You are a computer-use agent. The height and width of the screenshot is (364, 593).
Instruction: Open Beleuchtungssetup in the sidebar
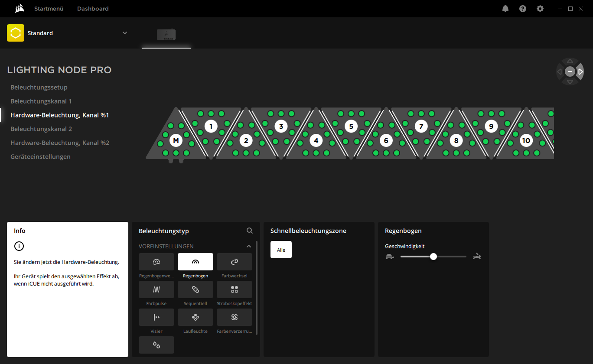coord(39,87)
